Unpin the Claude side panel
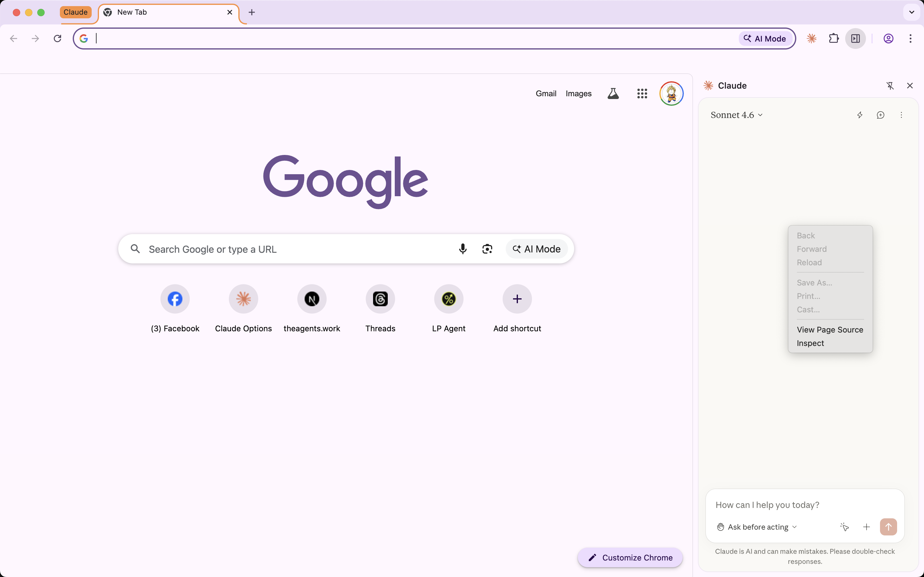 tap(890, 86)
